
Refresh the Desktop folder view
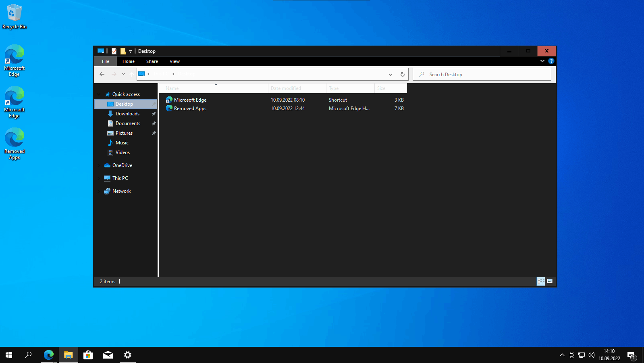click(402, 74)
